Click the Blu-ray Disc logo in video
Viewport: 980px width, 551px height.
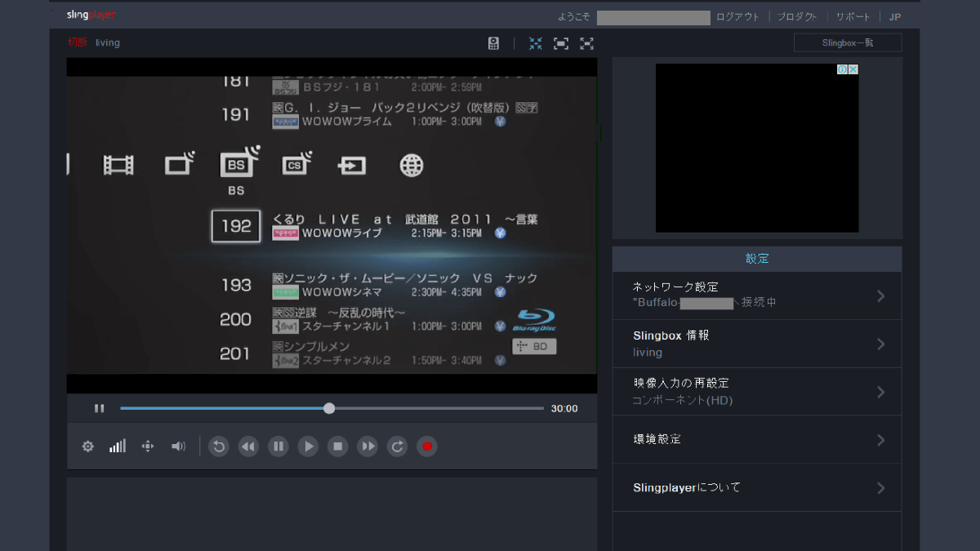pyautogui.click(x=535, y=320)
